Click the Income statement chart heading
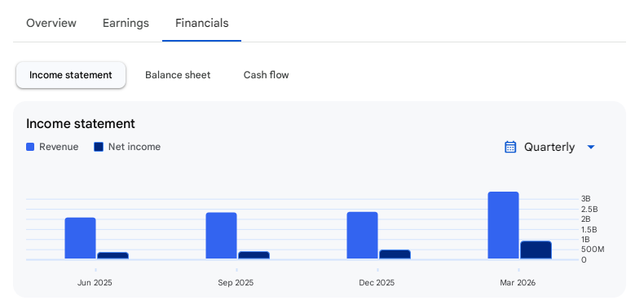This screenshot has height=305, width=644. pos(81,123)
